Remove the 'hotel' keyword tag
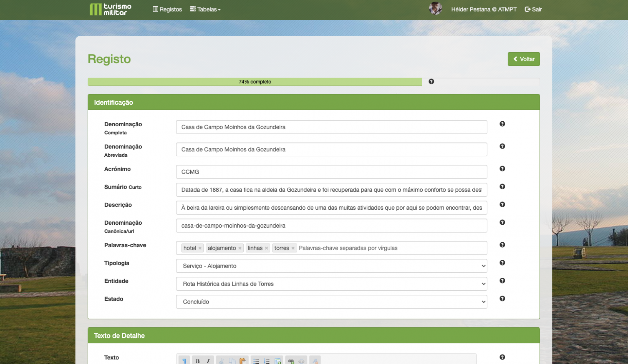The width and height of the screenshot is (628, 364). [200, 248]
